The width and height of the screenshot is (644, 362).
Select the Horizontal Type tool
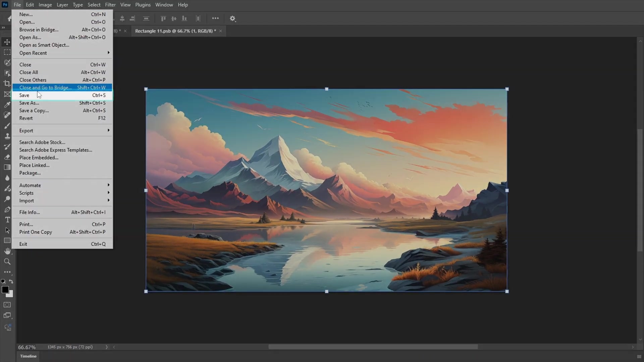tap(7, 220)
